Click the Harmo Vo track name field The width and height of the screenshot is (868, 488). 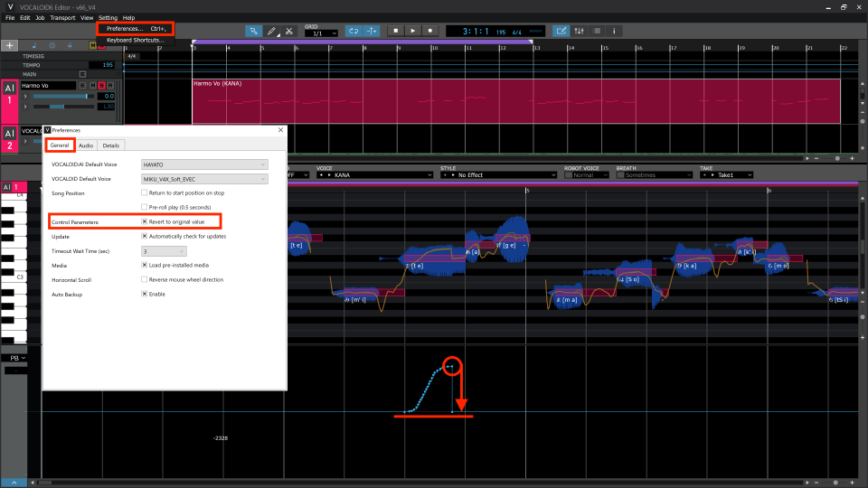(48, 85)
